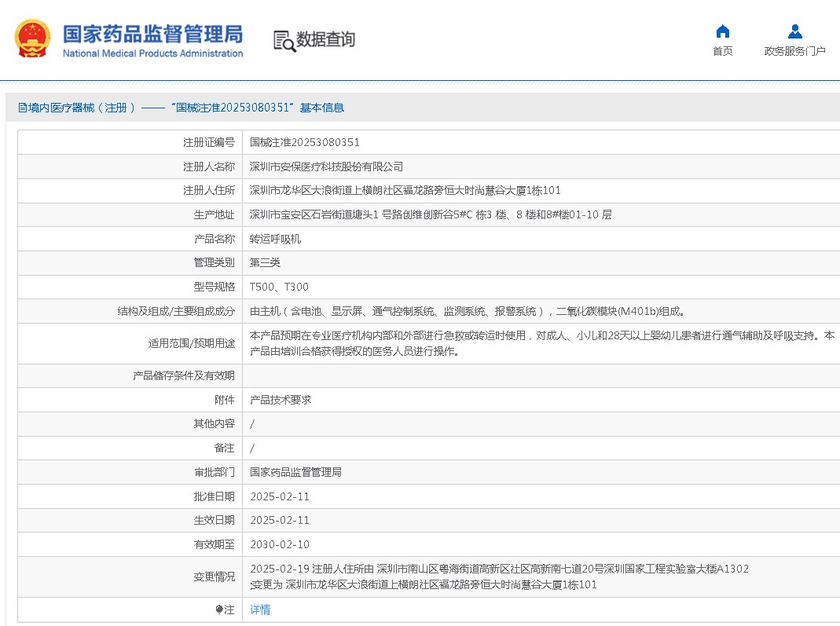Click the document icon in section header
Image resolution: width=840 pixels, height=626 pixels.
point(22,108)
